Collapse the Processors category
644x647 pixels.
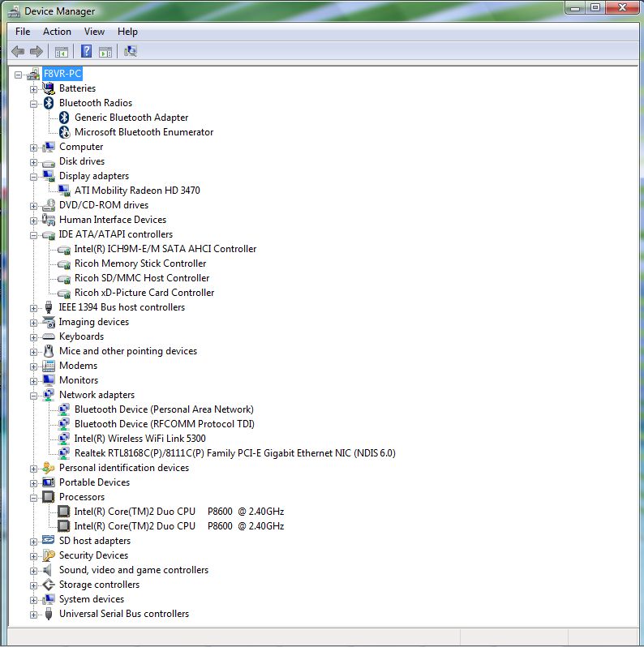point(34,497)
